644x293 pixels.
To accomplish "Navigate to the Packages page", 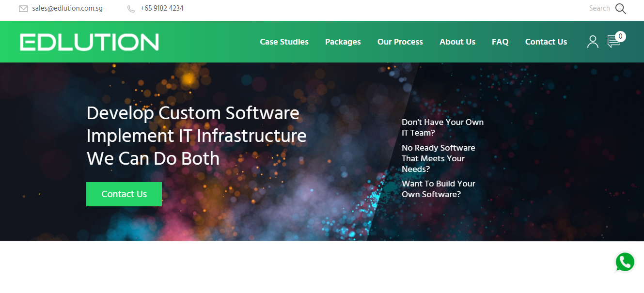I will click(x=343, y=42).
